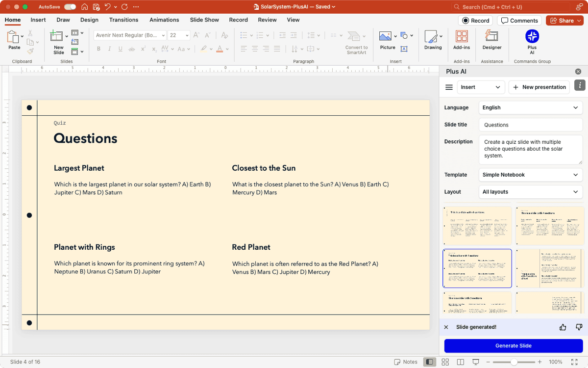The image size is (588, 368).
Task: Open the Slide Show tab
Action: tap(204, 20)
